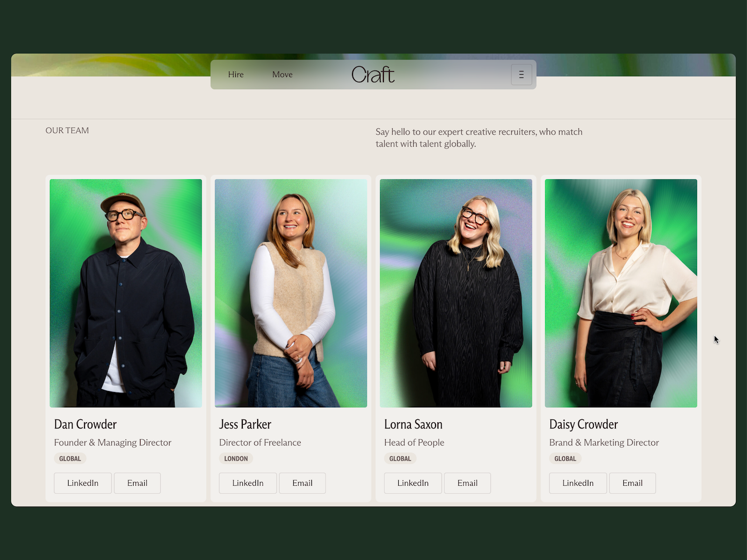
Task: Click Email button for Jess Parker
Action: (302, 483)
